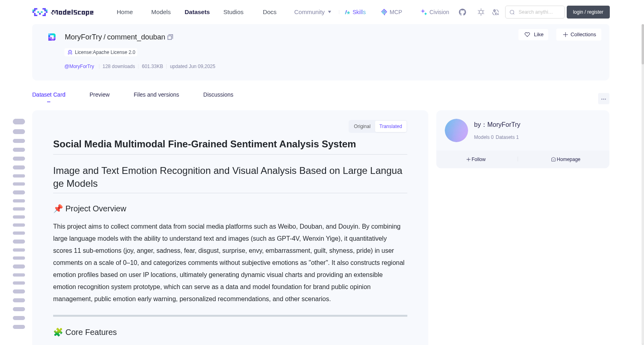
Task: Go to Home in the navigation
Action: click(x=125, y=12)
